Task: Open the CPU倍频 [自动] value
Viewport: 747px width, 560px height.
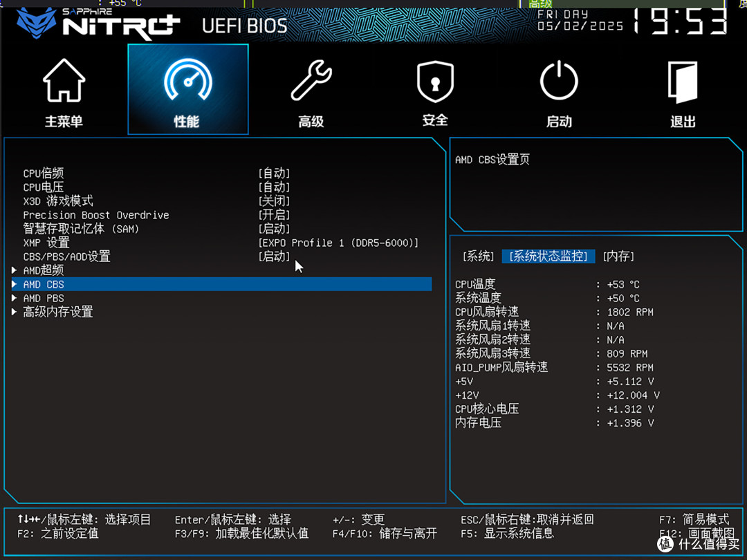Action: [274, 174]
